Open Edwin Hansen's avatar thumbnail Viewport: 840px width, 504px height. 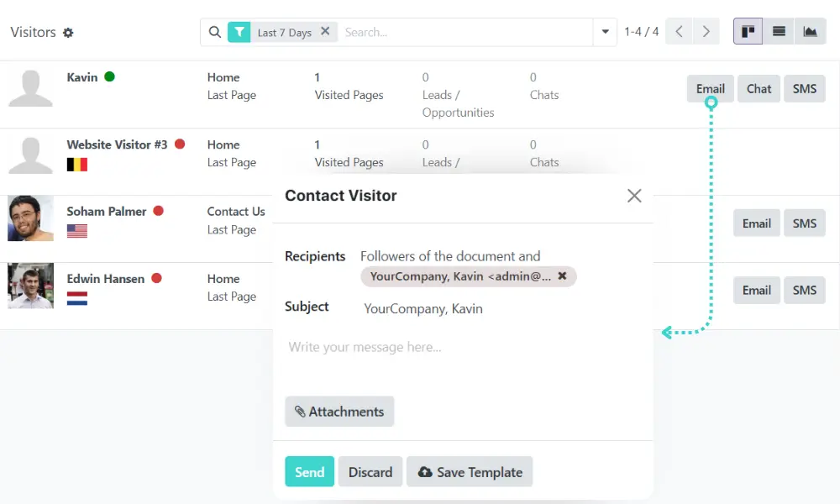30,286
